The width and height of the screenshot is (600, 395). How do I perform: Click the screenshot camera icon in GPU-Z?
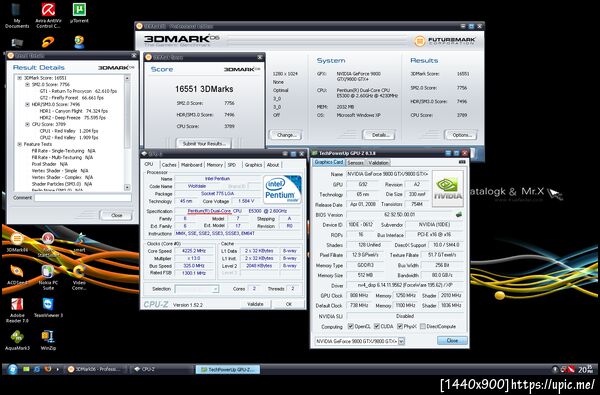click(x=462, y=162)
